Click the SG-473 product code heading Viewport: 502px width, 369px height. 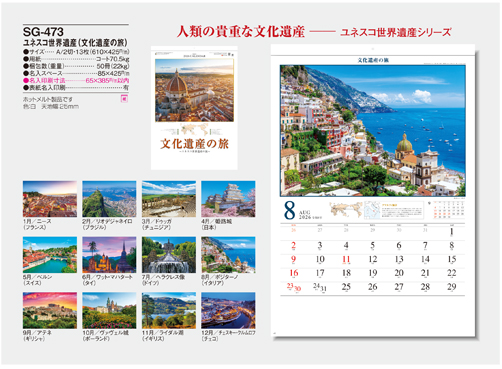pyautogui.click(x=43, y=32)
